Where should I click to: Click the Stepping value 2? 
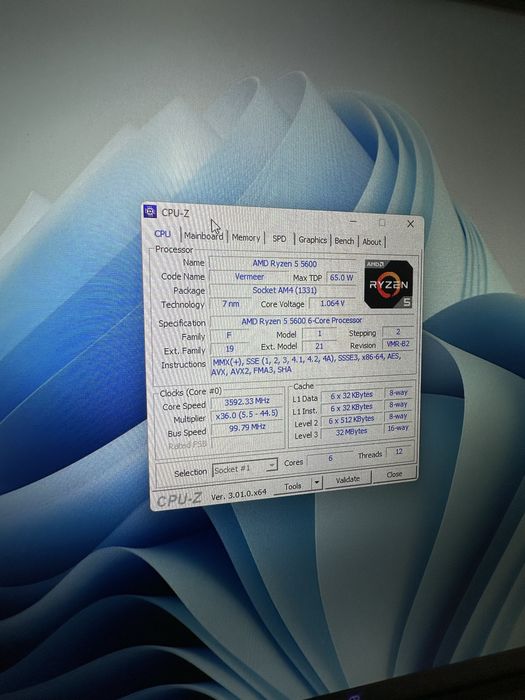[x=398, y=332]
